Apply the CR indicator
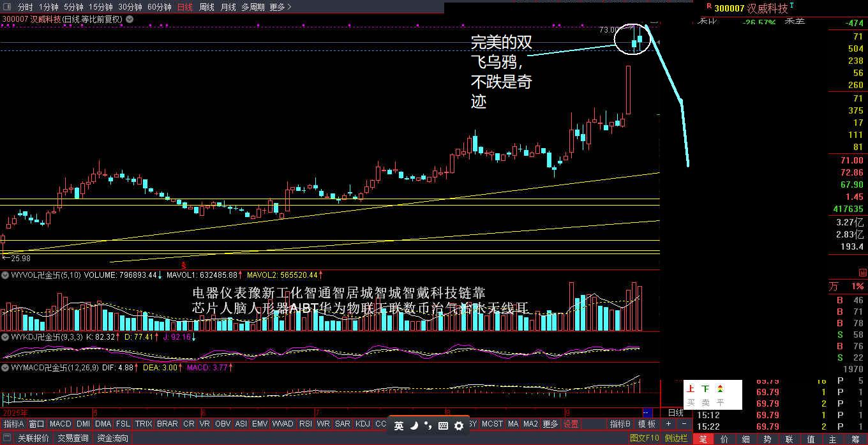 click(x=189, y=424)
